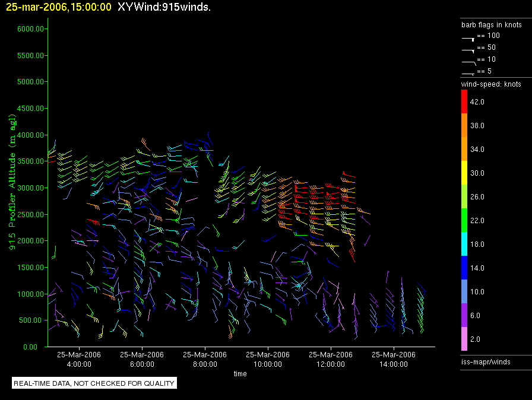
Task: Select the red 42.0 knots color band
Action: coord(465,101)
